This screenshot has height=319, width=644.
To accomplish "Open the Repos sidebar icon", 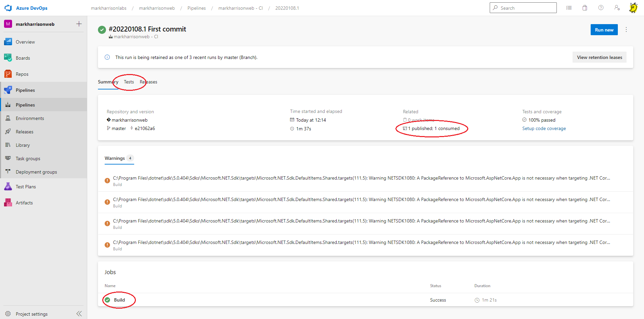I will (x=8, y=74).
